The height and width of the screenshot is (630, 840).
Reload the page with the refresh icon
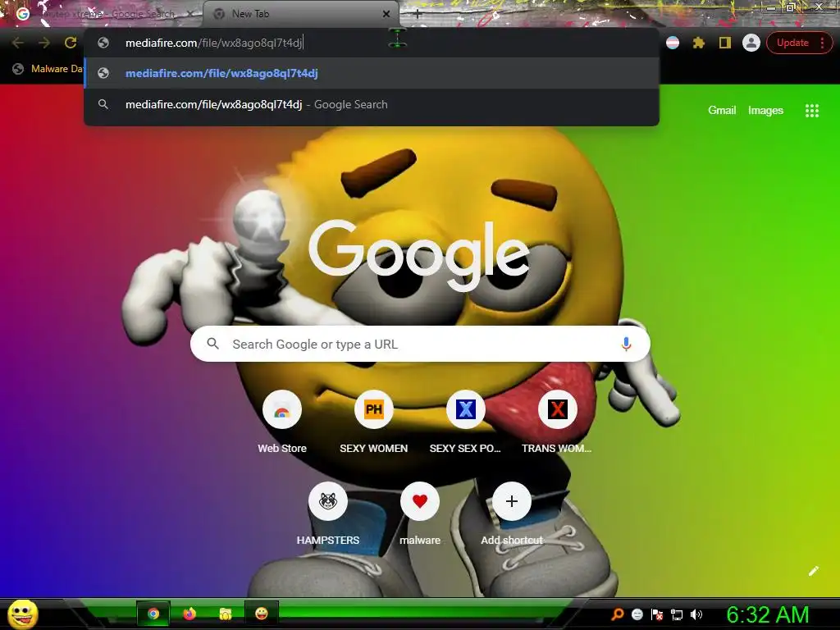[71, 43]
